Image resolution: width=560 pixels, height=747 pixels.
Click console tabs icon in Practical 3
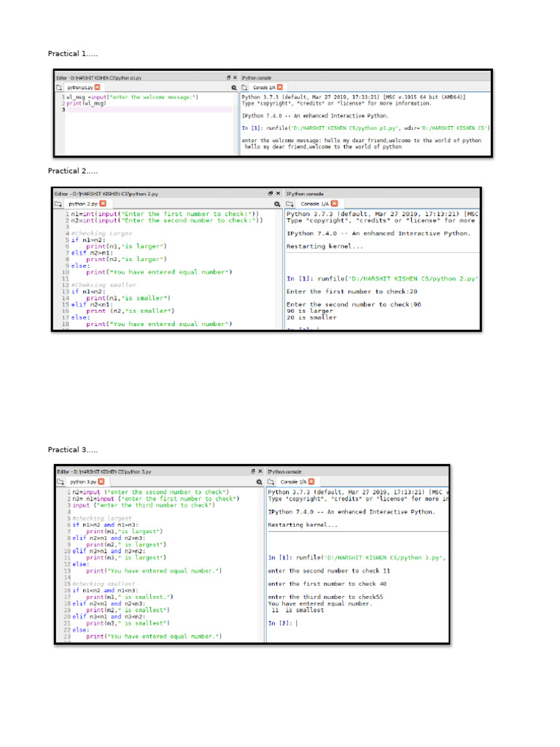point(271,482)
